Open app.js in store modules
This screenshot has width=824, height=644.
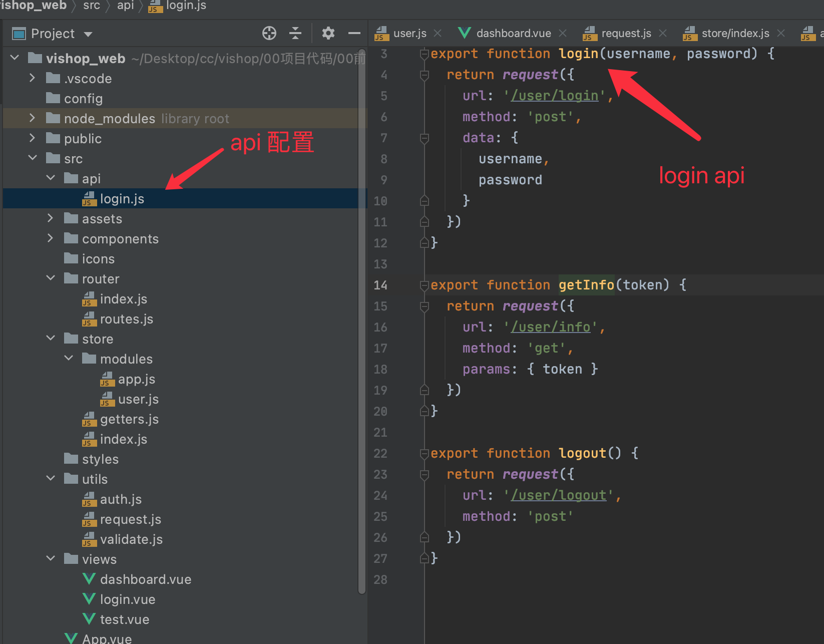pyautogui.click(x=128, y=379)
